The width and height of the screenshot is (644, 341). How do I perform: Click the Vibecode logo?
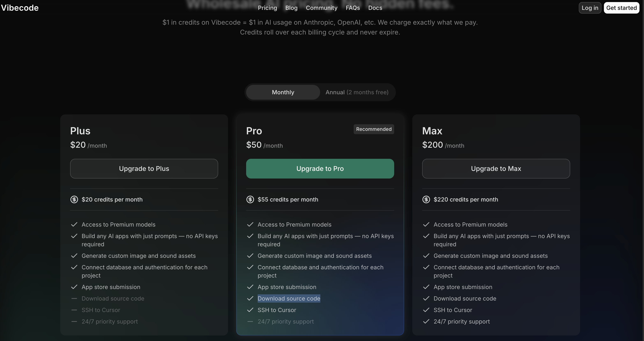pos(20,8)
